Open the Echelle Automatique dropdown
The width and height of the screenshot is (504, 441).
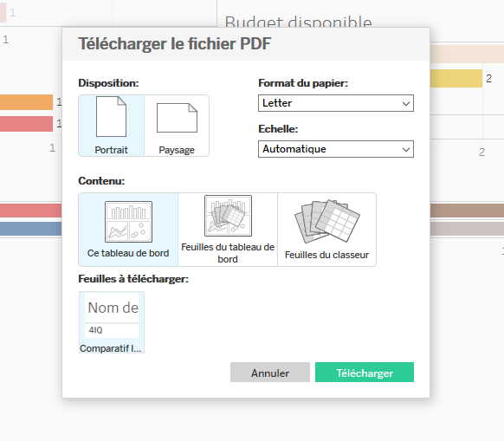(x=336, y=149)
